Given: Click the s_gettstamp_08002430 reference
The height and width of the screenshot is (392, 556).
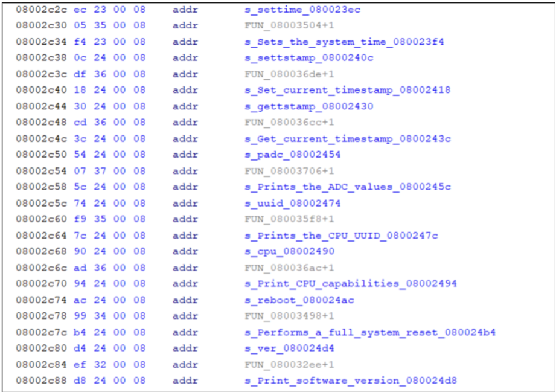Looking at the screenshot, I should coord(308,106).
